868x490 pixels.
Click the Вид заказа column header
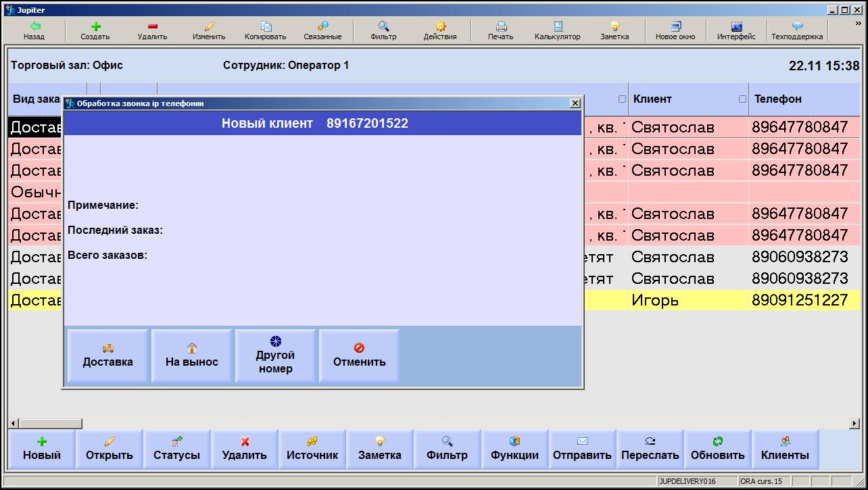click(x=37, y=99)
